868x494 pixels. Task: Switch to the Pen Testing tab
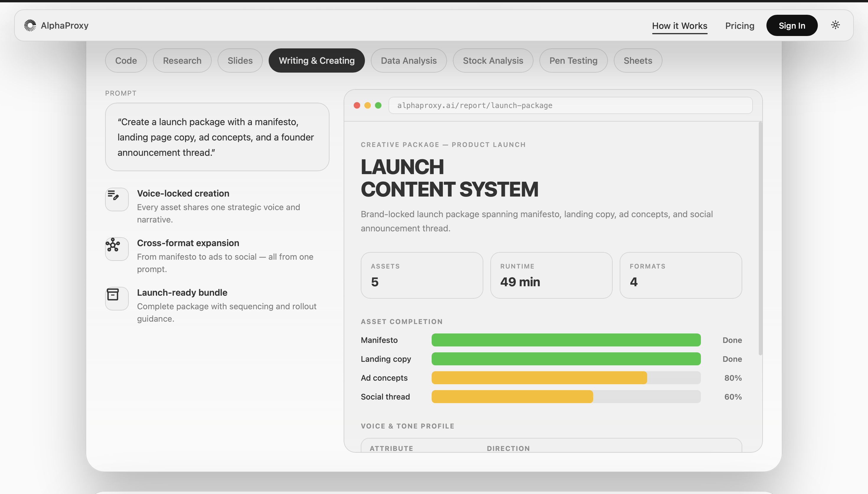[573, 60]
